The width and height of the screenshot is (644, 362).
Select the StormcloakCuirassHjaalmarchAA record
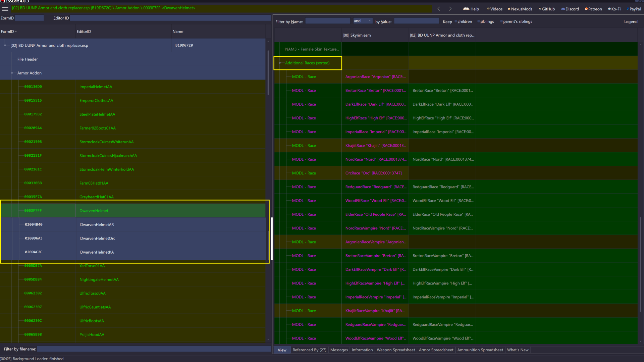pyautogui.click(x=132, y=155)
